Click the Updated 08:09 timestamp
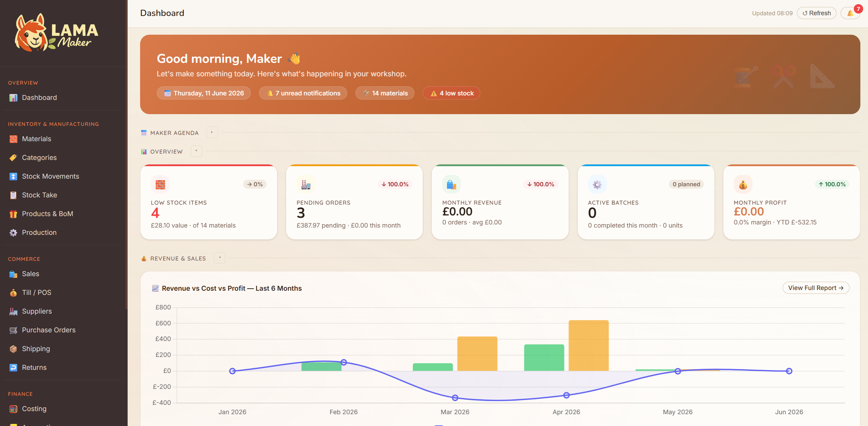Screen dimensions: 868x426 (772, 13)
